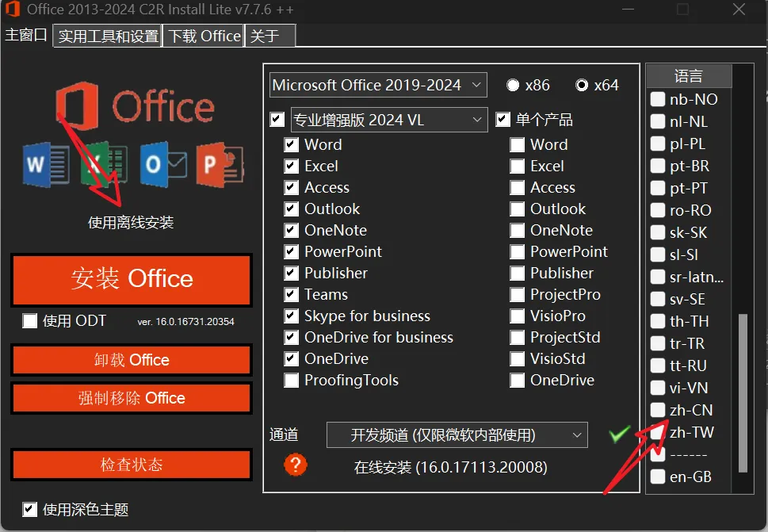Viewport: 768px width, 532px height.
Task: Click the 语言 list header
Action: pos(690,76)
